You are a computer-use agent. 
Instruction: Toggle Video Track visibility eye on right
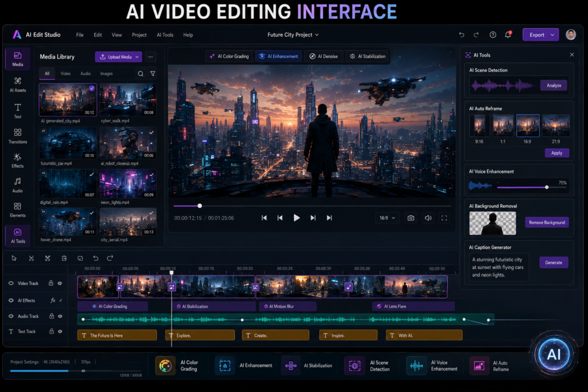pyautogui.click(x=60, y=284)
